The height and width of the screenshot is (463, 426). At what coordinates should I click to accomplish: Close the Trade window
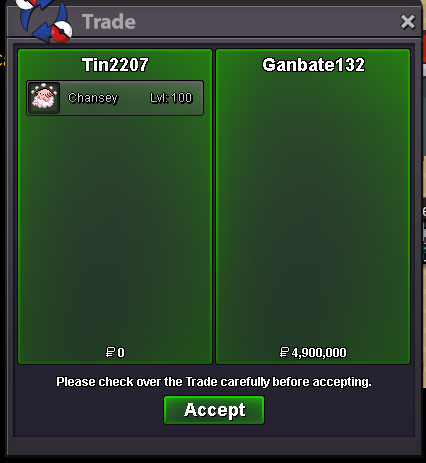click(408, 22)
